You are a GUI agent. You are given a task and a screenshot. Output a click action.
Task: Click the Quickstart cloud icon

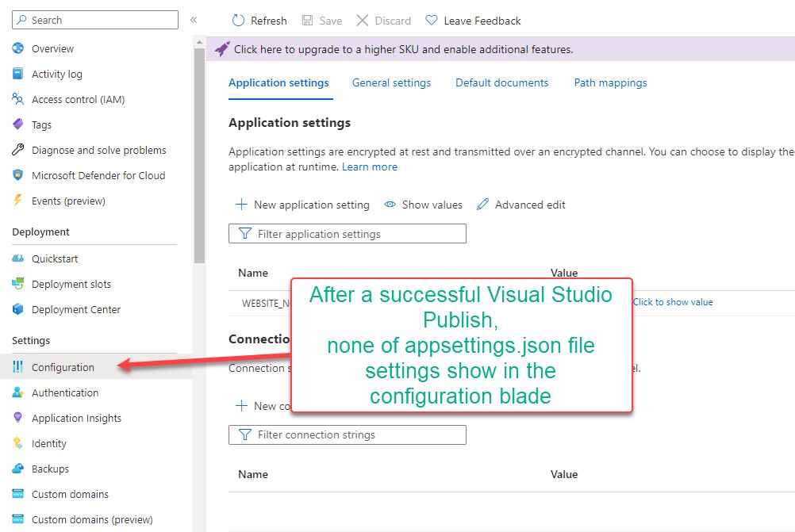(17, 258)
